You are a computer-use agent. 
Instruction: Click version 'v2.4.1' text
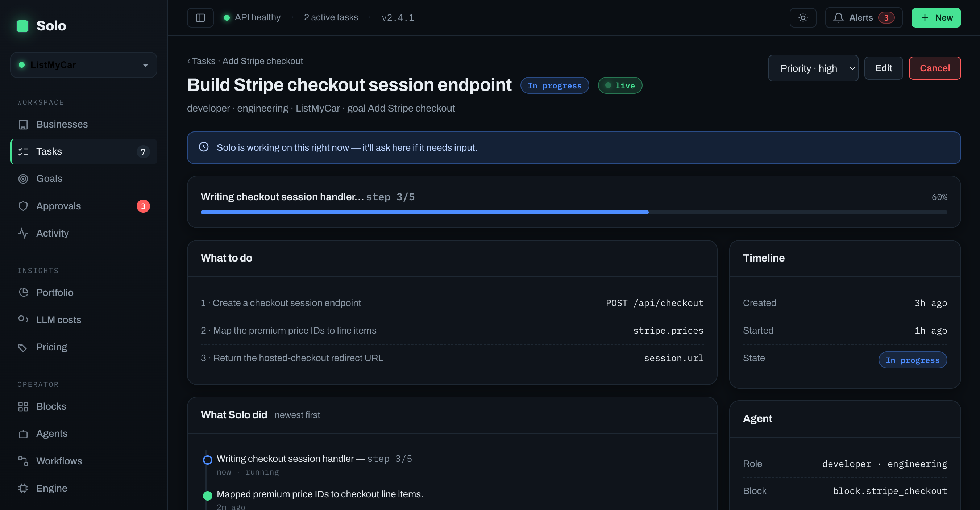(398, 18)
